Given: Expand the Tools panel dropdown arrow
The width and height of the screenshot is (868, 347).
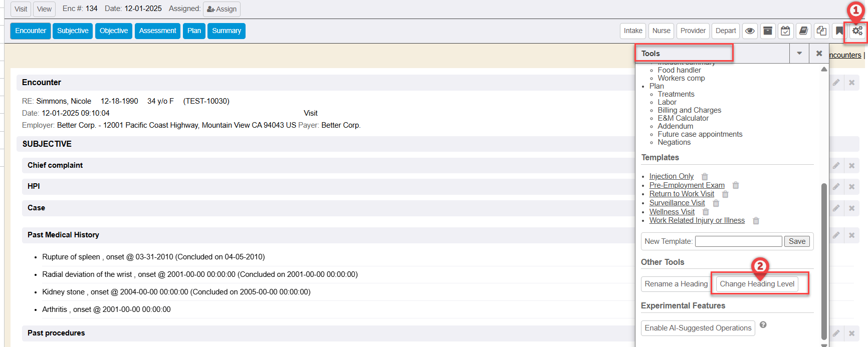Looking at the screenshot, I should tap(799, 54).
